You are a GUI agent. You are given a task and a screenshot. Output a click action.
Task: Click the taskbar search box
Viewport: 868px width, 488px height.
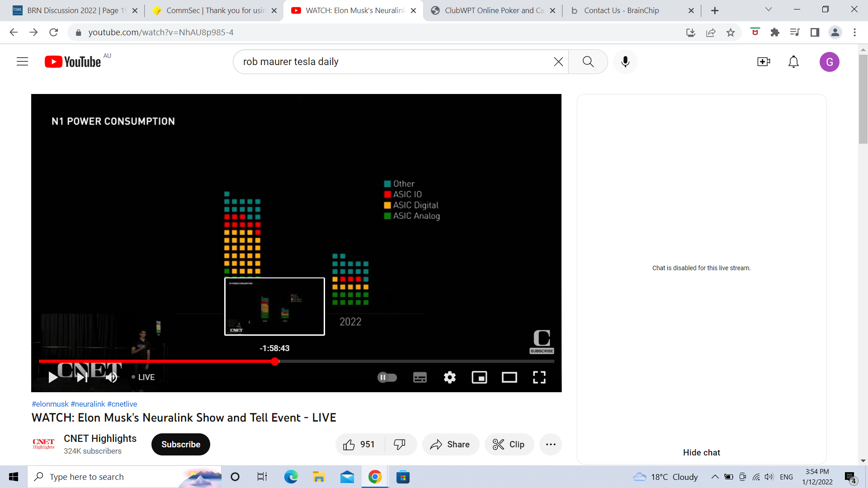point(124,477)
